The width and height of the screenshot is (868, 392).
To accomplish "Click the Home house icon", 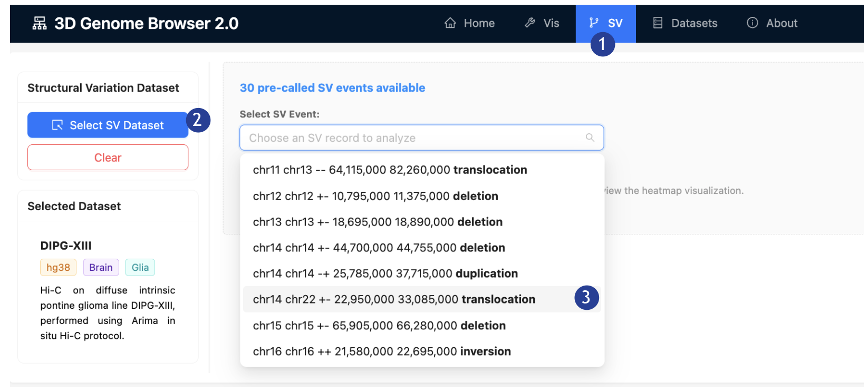I will (x=450, y=23).
